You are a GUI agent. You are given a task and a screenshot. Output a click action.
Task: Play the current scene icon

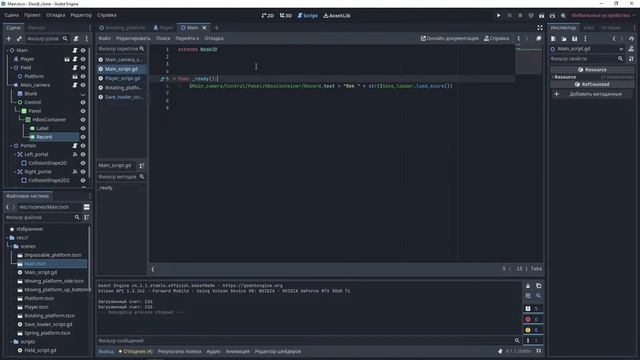542,16
